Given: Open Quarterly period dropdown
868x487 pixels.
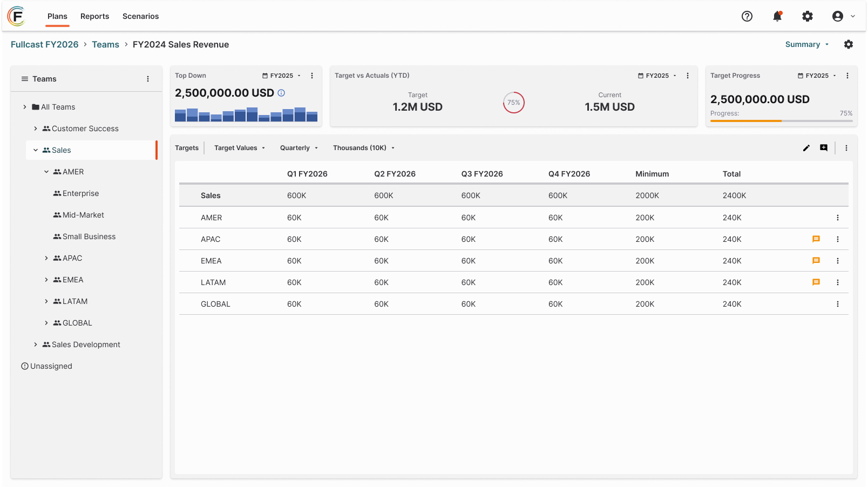Looking at the screenshot, I should tap(299, 148).
